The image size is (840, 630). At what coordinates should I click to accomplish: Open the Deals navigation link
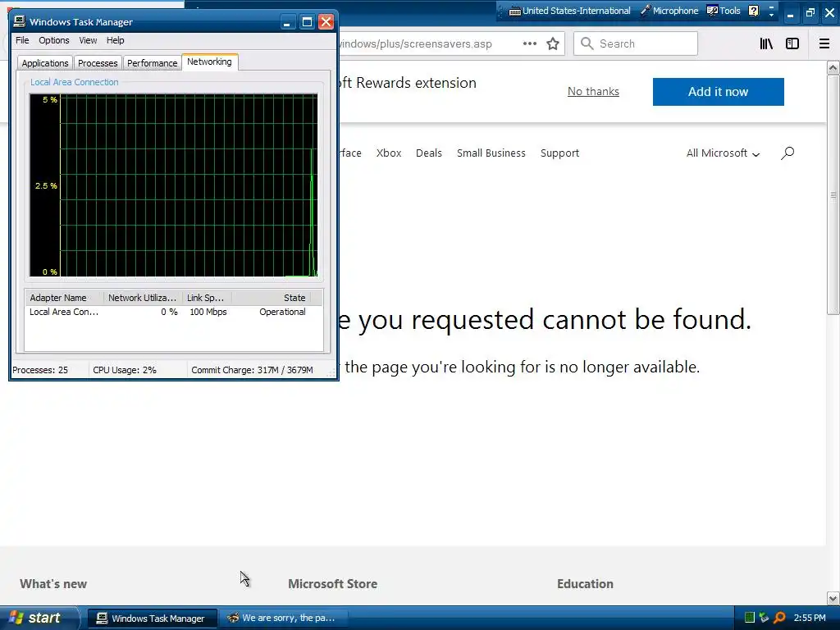pyautogui.click(x=428, y=153)
